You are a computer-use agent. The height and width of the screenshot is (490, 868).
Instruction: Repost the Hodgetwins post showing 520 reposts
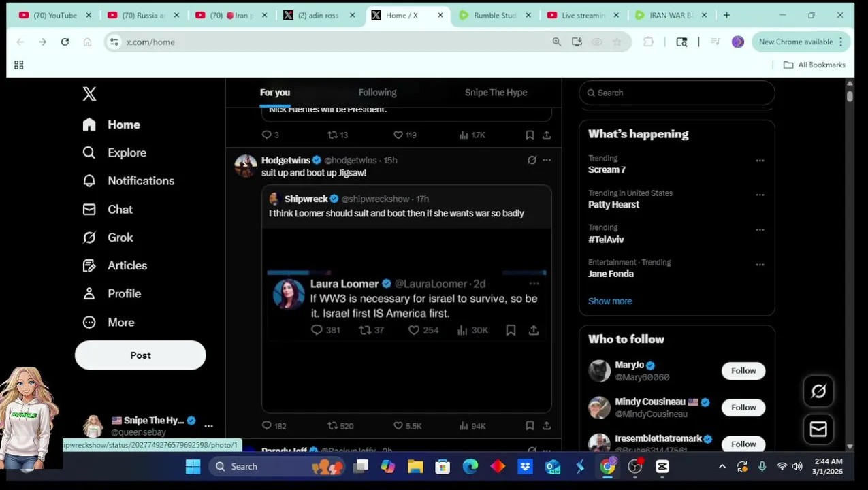coord(340,426)
